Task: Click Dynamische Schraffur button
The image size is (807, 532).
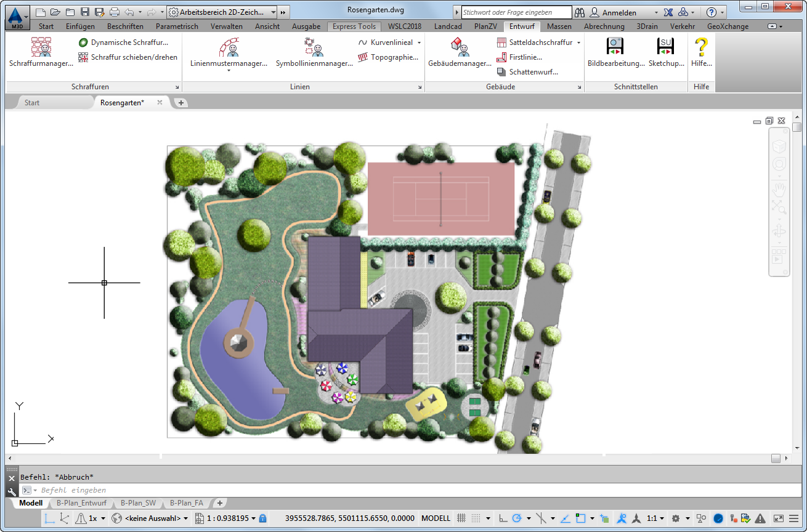Action: pyautogui.click(x=123, y=42)
